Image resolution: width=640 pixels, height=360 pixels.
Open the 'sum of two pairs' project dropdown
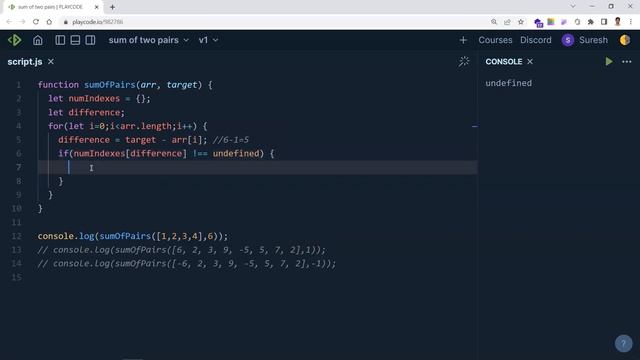pyautogui.click(x=149, y=40)
